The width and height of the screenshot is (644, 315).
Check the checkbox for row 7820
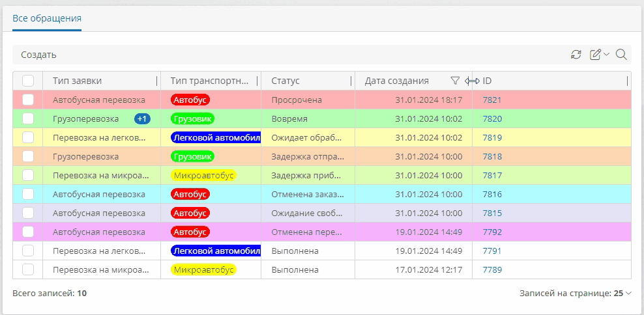(28, 119)
